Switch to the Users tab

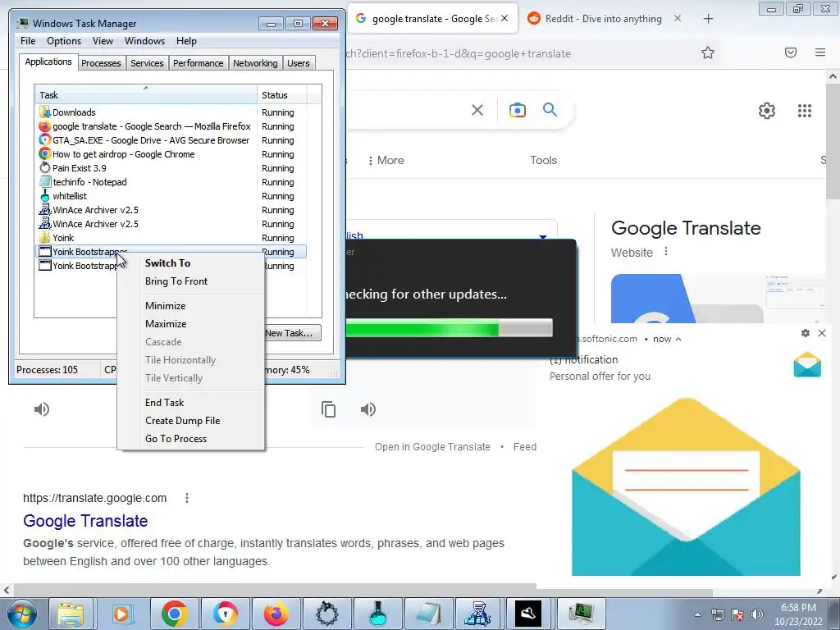[299, 63]
